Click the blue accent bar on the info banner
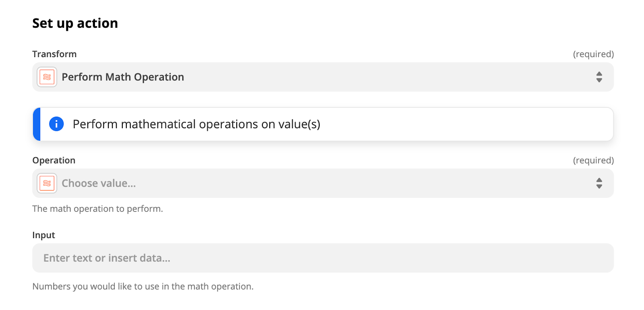Image resolution: width=644 pixels, height=310 pixels. click(37, 124)
